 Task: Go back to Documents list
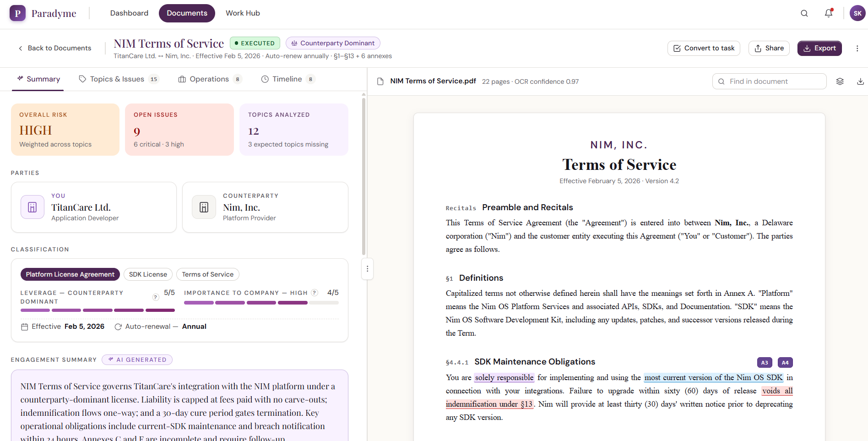(54, 48)
